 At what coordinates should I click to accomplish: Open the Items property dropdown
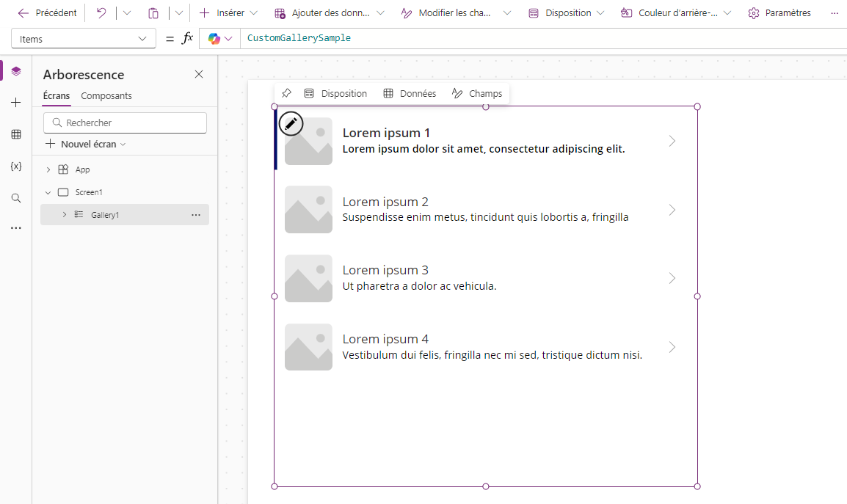coord(84,39)
